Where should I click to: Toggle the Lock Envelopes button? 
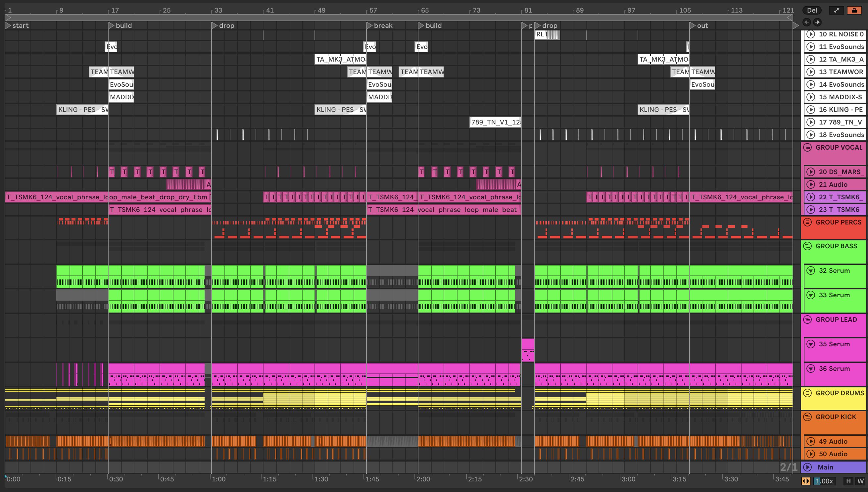pyautogui.click(x=854, y=11)
